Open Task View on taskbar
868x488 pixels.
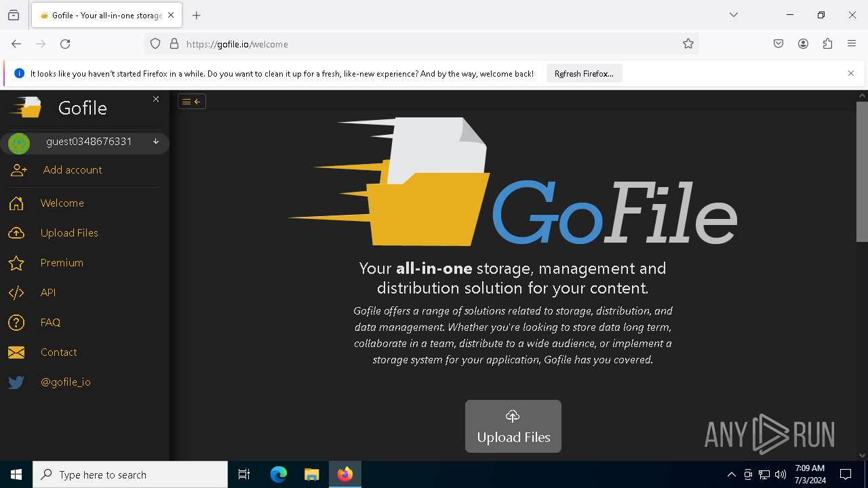point(244,474)
